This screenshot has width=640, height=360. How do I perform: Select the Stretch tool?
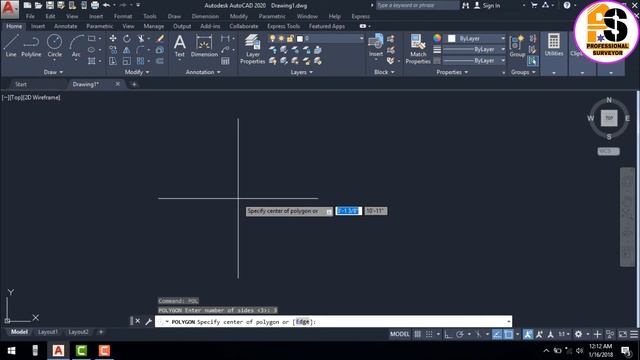coord(113,61)
